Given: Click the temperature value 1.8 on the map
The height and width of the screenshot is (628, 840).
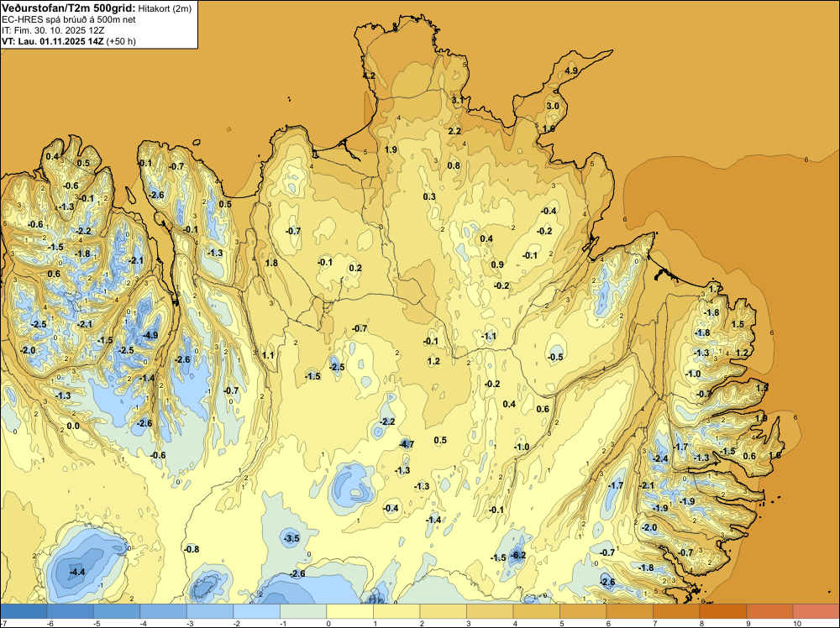Looking at the screenshot, I should click(x=271, y=263).
